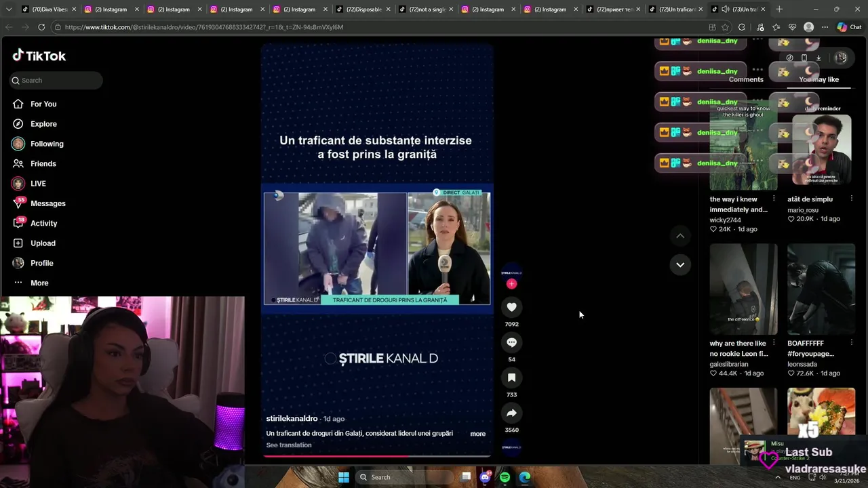Open a new browser tab
This screenshot has width=868, height=488.
[x=779, y=9]
